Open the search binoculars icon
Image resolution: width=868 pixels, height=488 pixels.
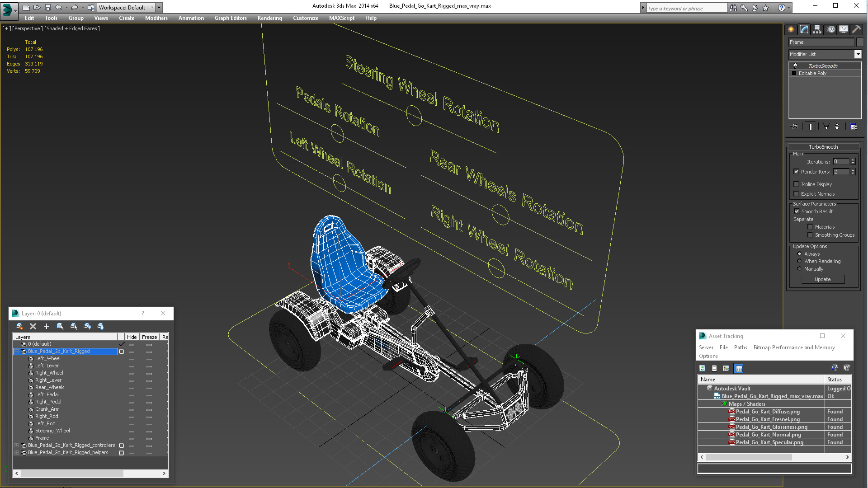pyautogui.click(x=733, y=8)
